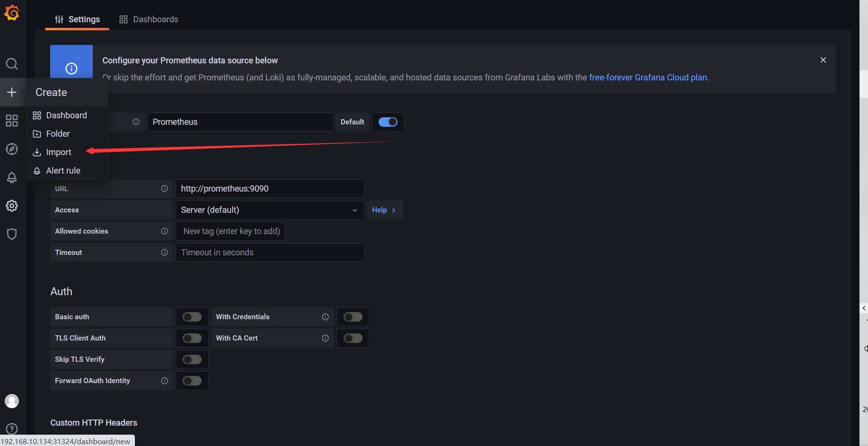868x446 pixels.
Task: Choose Alert rule in Create menu
Action: click(63, 171)
